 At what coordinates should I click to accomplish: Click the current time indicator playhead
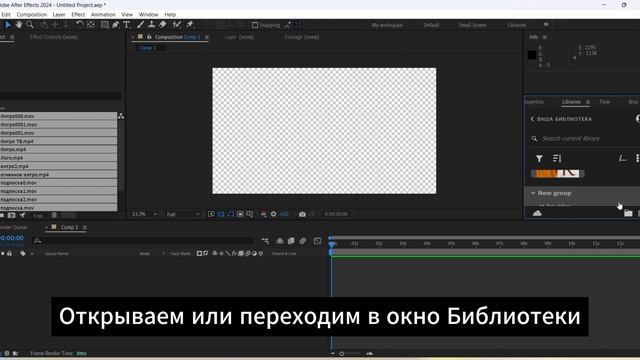point(331,244)
